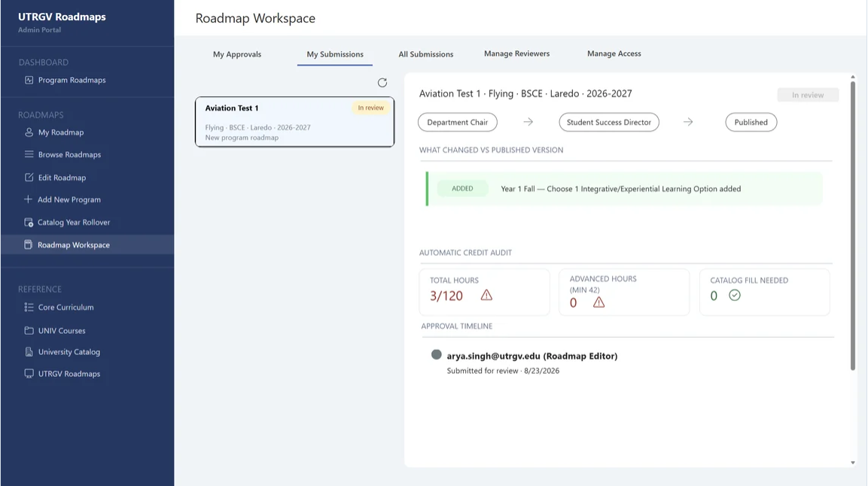Select Roadmap Workspace in sidebar
Screen dimensions: 868x486
[x=87, y=245]
